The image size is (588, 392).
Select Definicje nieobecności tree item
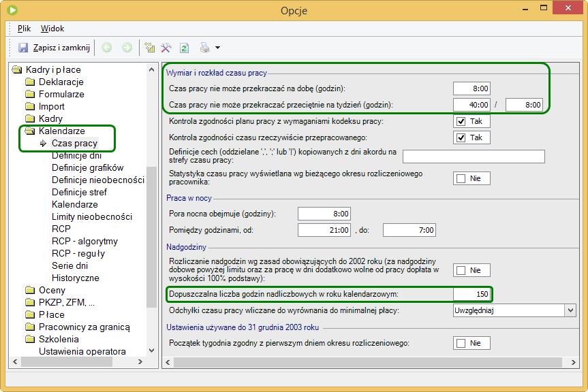(x=98, y=180)
